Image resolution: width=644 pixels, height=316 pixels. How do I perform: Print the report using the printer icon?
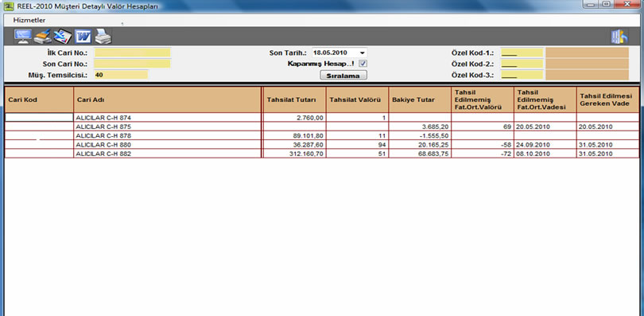103,37
